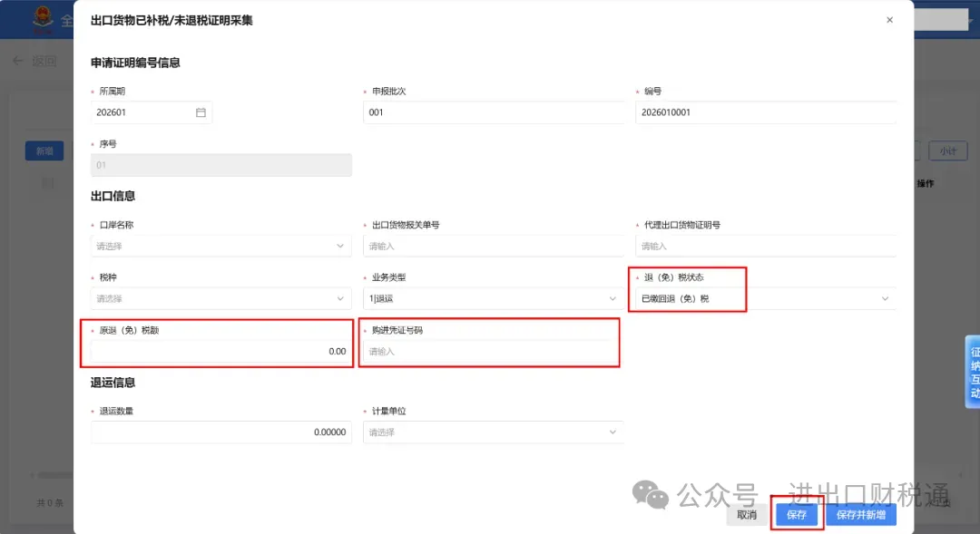This screenshot has width=980, height=534.
Task: Close the 出口货物已补税/未退税证明采集 dialog
Action: [x=889, y=20]
